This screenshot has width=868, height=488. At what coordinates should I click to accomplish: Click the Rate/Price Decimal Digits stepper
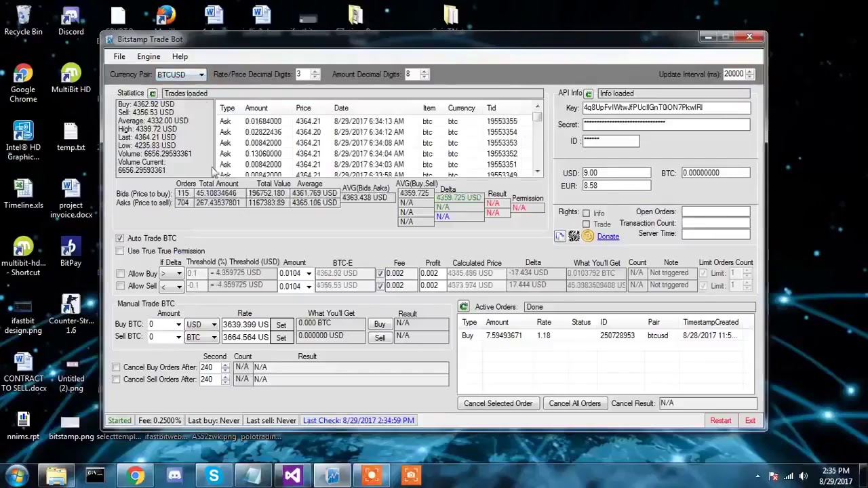[315, 75]
